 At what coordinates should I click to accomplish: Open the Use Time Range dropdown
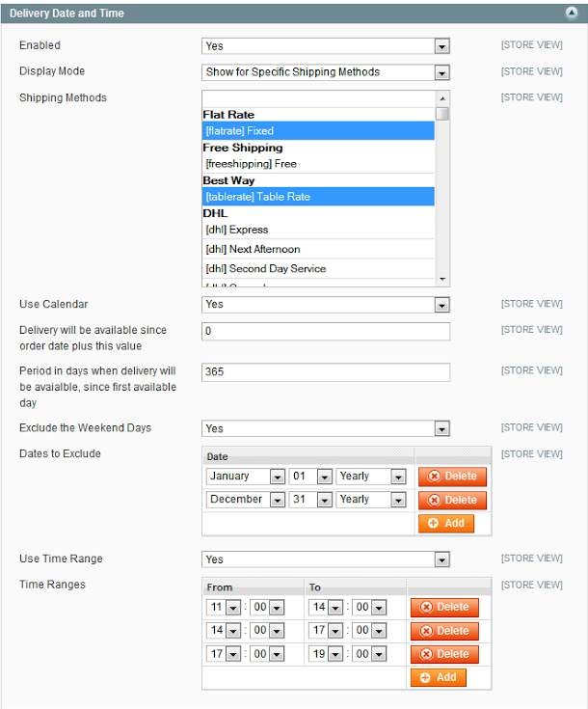[326, 559]
